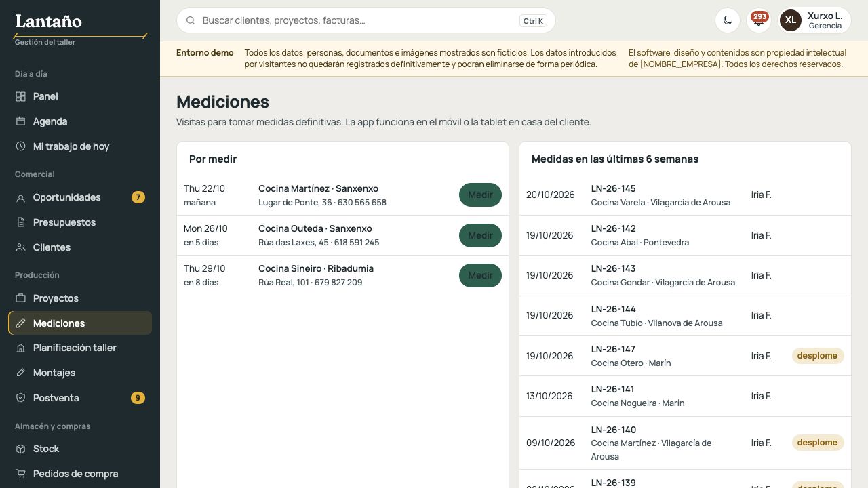Screen dimensions: 868x488
Task: Click the Oportunidades person icon
Action: pos(20,197)
